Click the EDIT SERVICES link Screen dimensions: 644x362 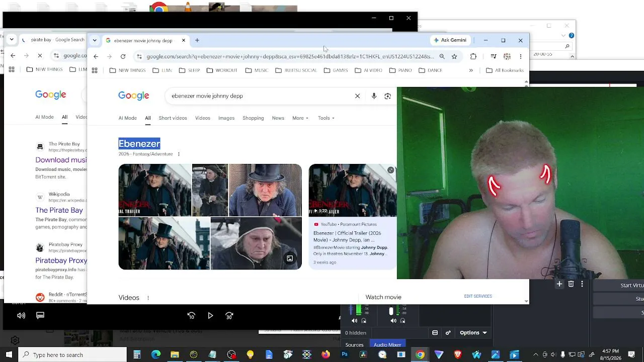478,297
